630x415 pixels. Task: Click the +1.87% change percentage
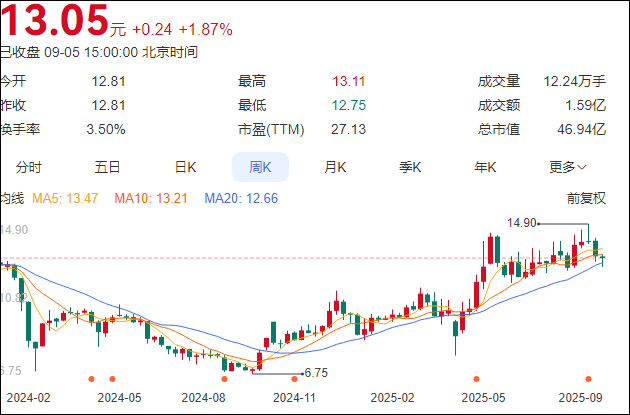click(205, 30)
